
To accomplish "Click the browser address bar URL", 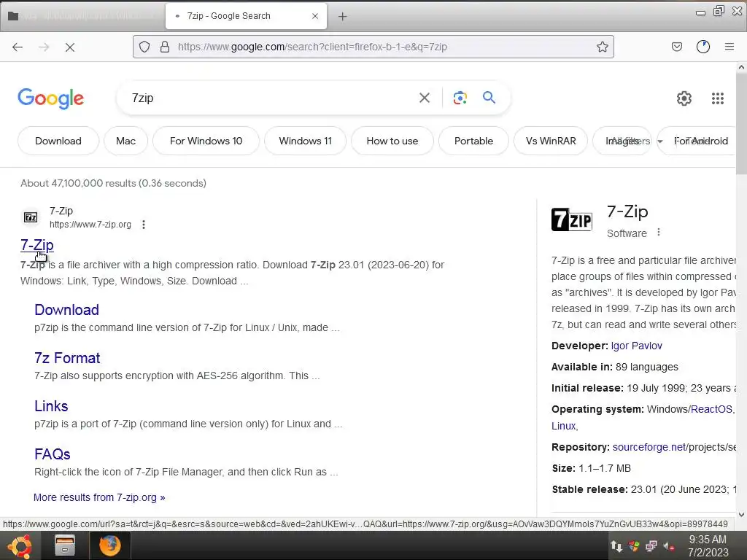I will [x=312, y=47].
